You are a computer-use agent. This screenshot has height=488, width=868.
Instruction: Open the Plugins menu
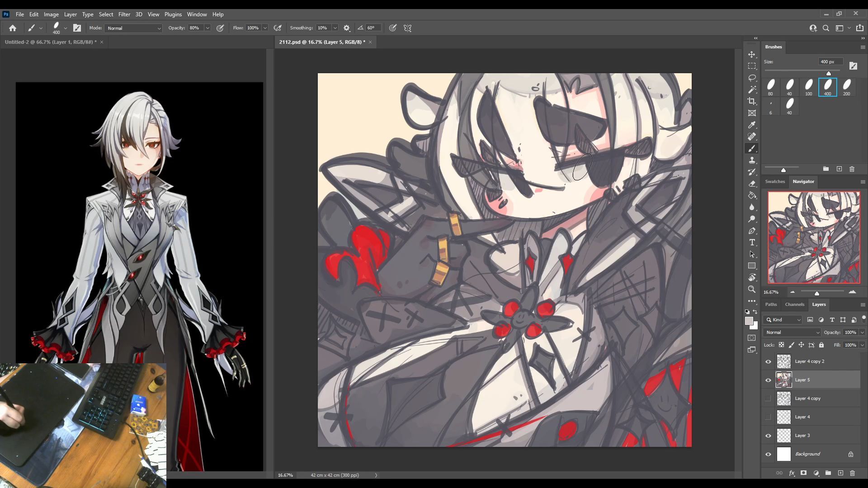(173, 14)
